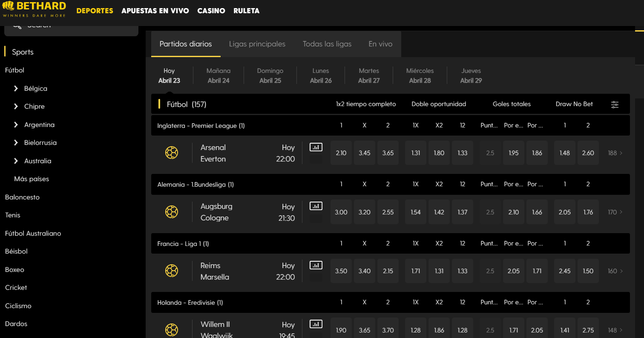Viewport: 644px width, 338px height.
Task: Open Casino in top navigation
Action: coord(211,11)
